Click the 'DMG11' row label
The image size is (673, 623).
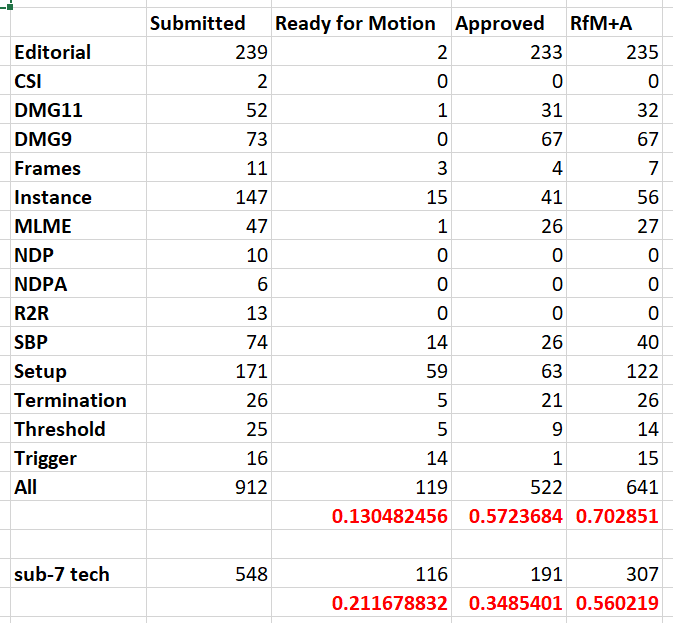(x=79, y=109)
